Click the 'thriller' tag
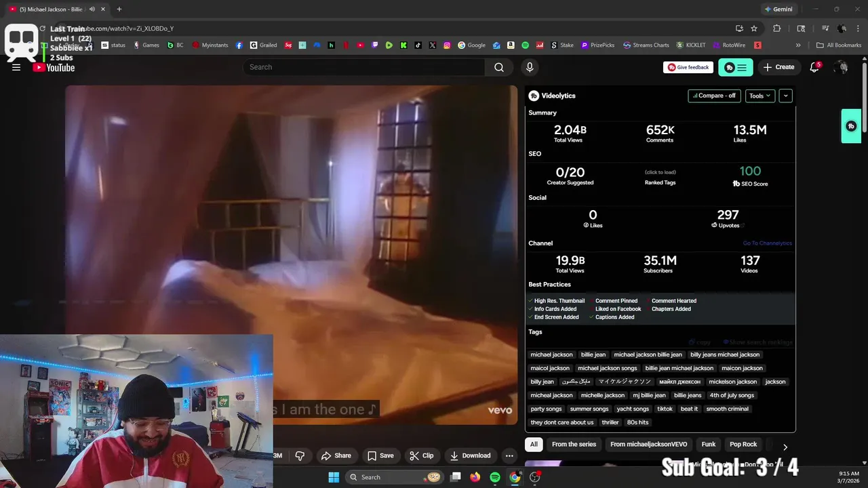 coord(610,422)
